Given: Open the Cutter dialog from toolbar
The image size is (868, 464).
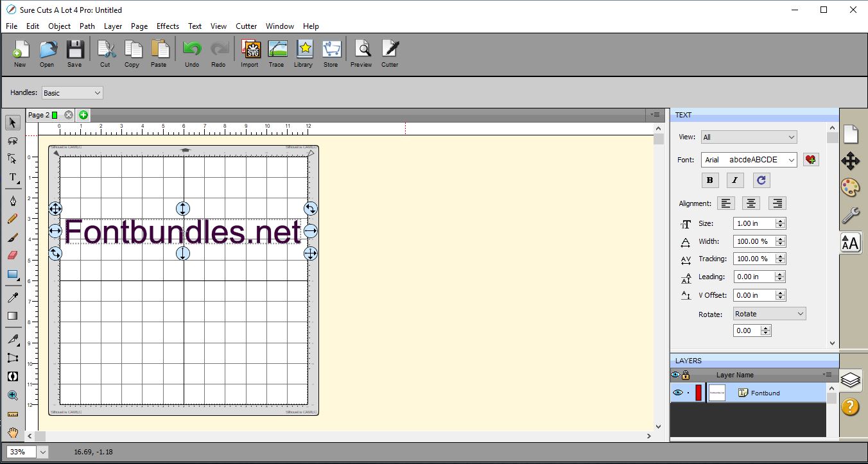Looking at the screenshot, I should pos(390,54).
